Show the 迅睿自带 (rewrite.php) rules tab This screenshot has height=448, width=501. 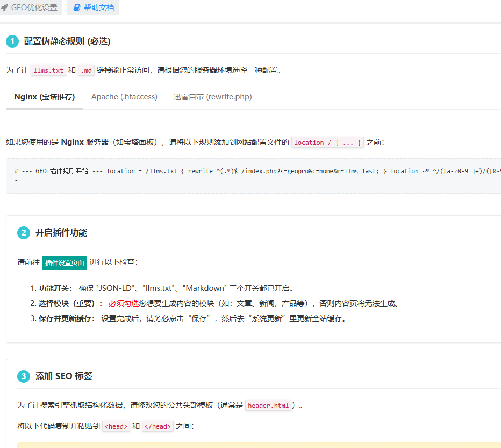pyautogui.click(x=212, y=97)
